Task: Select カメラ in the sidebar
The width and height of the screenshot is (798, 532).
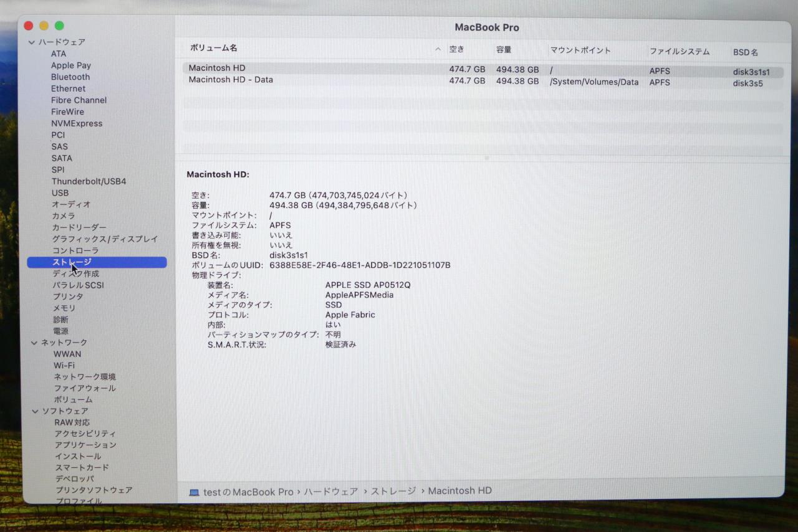Action: point(64,216)
